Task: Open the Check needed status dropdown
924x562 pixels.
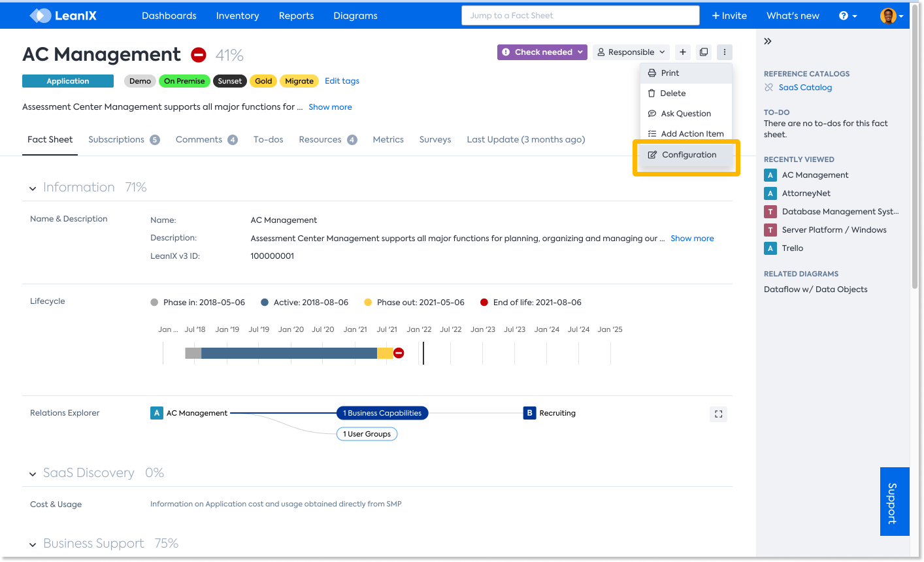Action: point(542,52)
